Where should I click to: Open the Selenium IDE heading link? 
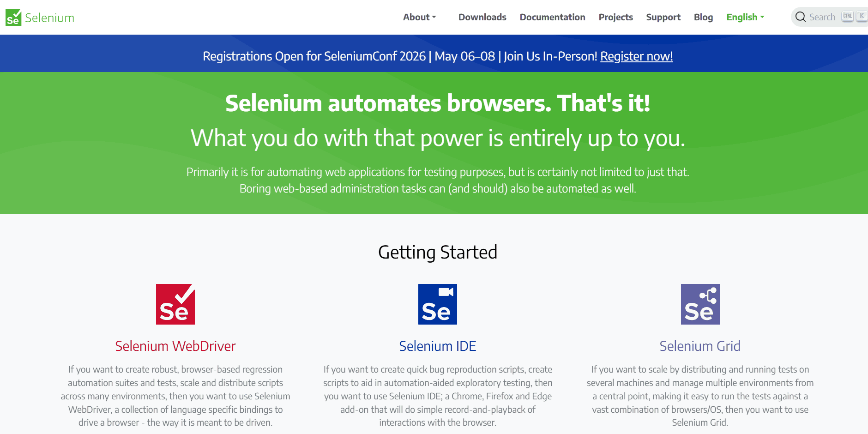(x=437, y=346)
